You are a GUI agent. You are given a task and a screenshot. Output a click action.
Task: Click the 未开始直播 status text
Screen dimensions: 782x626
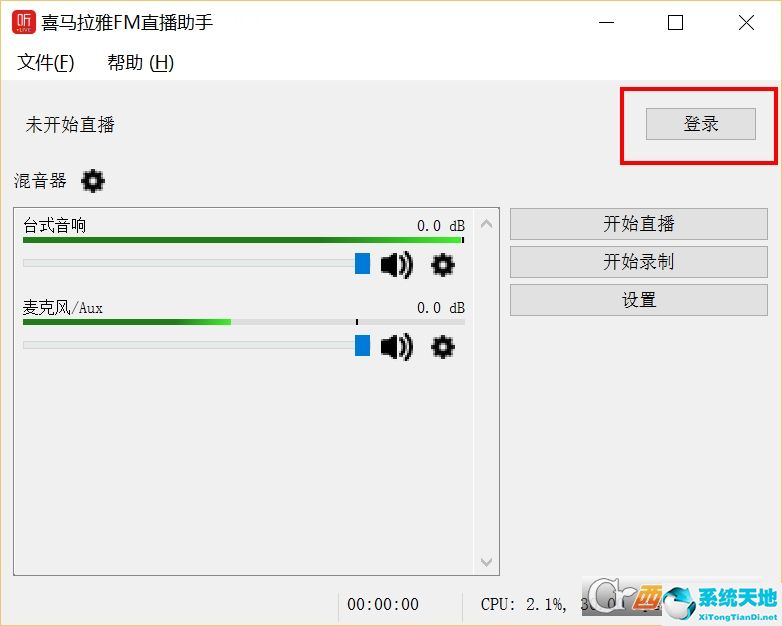coord(70,125)
